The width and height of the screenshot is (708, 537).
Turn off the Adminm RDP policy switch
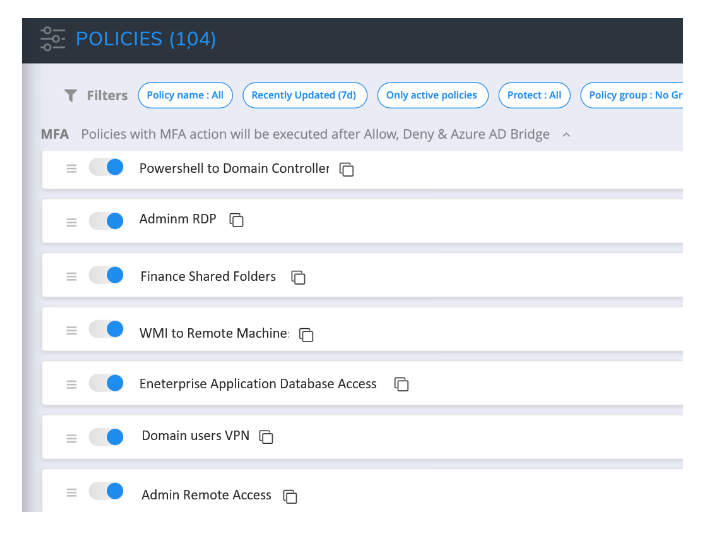tap(106, 220)
